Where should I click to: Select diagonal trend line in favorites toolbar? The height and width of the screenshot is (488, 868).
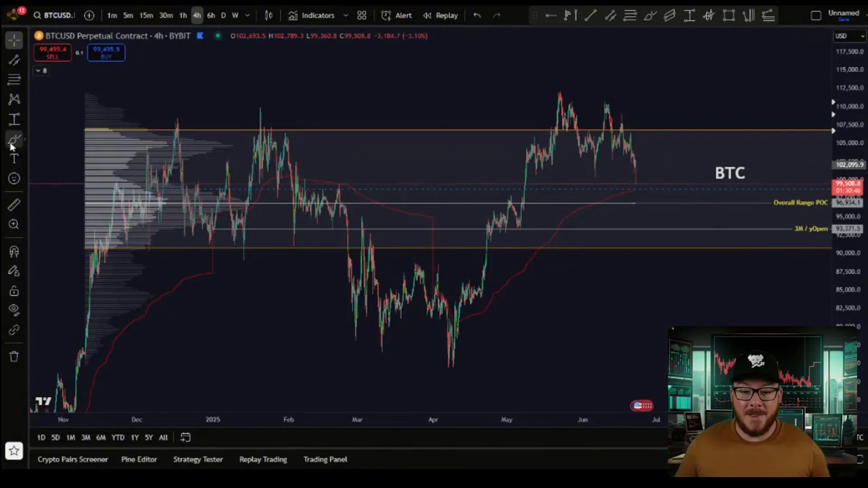tap(590, 15)
